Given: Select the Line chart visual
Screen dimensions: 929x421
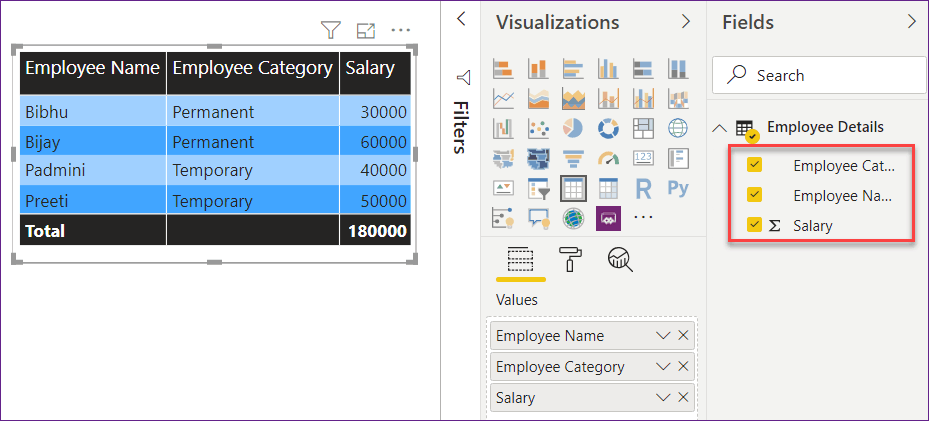Looking at the screenshot, I should (x=503, y=98).
